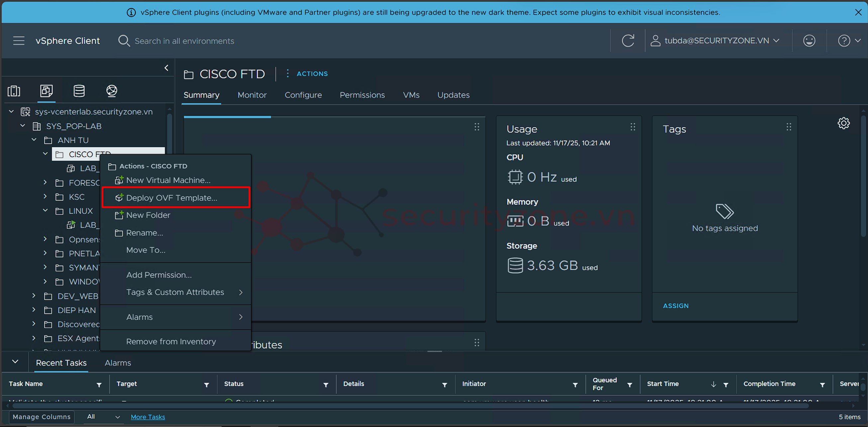Sort by Start Time arrow
The width and height of the screenshot is (868, 427).
tap(713, 384)
